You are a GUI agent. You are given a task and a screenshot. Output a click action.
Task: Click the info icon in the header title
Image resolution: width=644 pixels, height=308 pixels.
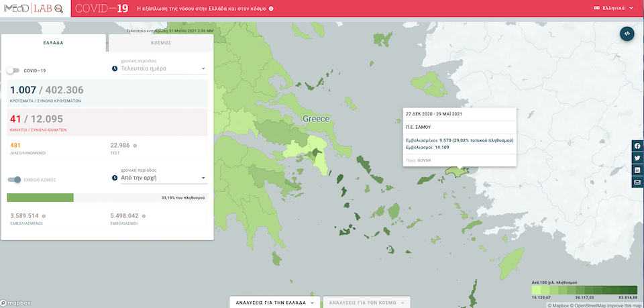pyautogui.click(x=271, y=9)
